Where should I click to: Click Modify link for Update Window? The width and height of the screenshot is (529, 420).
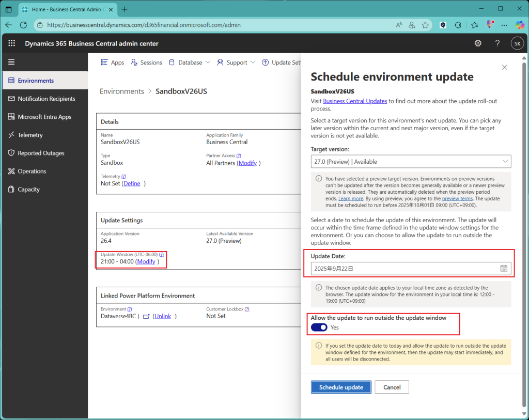(x=146, y=261)
